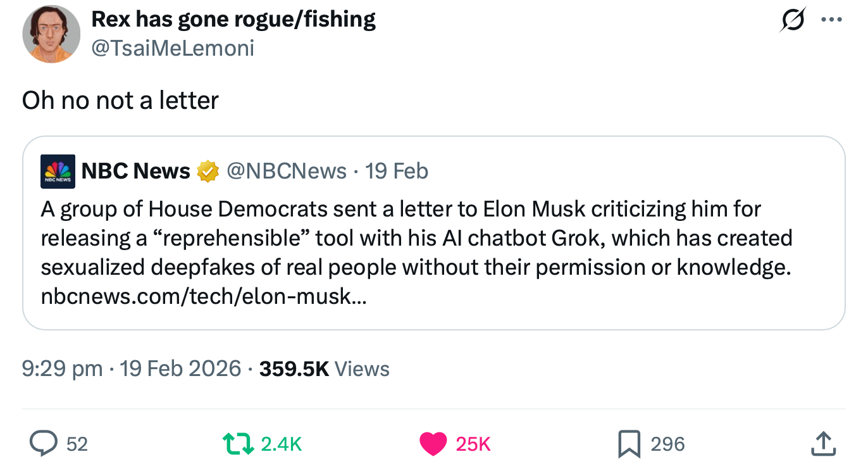Open the Grok icon on the post
The width and height of the screenshot is (868, 471).
click(x=793, y=20)
